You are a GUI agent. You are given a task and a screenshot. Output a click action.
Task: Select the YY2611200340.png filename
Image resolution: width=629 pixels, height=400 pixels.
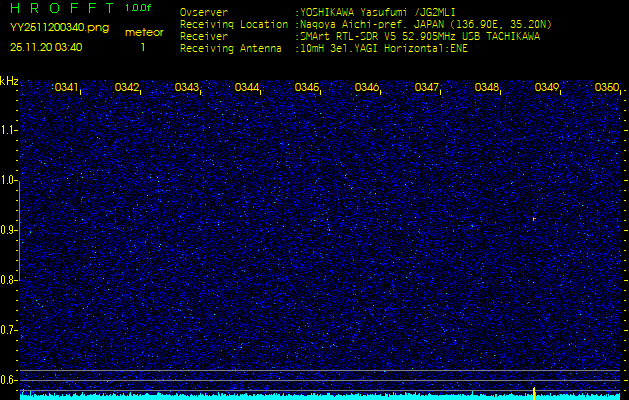pyautogui.click(x=59, y=28)
